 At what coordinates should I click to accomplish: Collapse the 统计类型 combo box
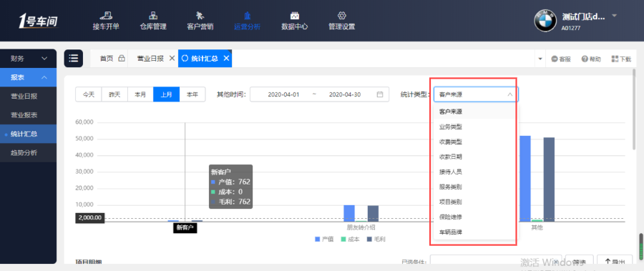(x=476, y=94)
